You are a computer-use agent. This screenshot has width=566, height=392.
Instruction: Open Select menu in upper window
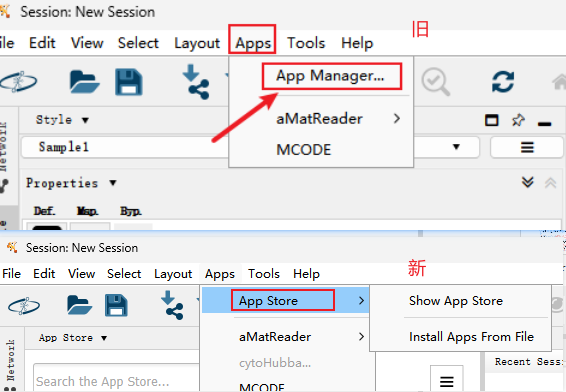pos(138,43)
